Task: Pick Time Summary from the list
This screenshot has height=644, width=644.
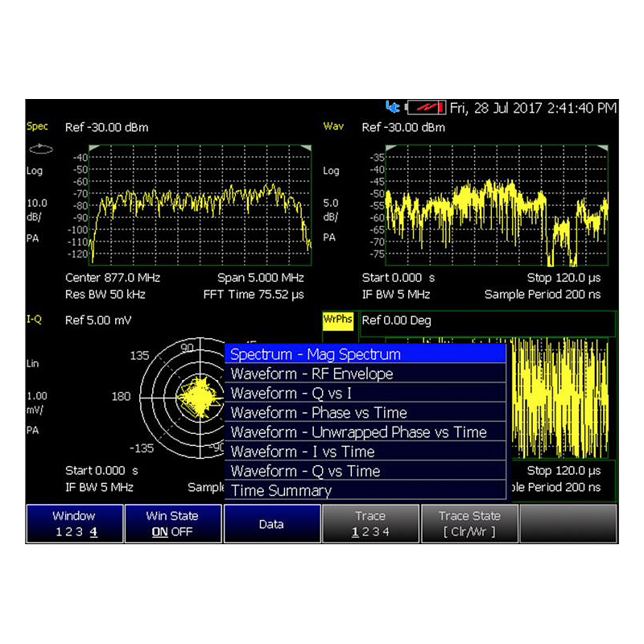Action: tap(365, 490)
